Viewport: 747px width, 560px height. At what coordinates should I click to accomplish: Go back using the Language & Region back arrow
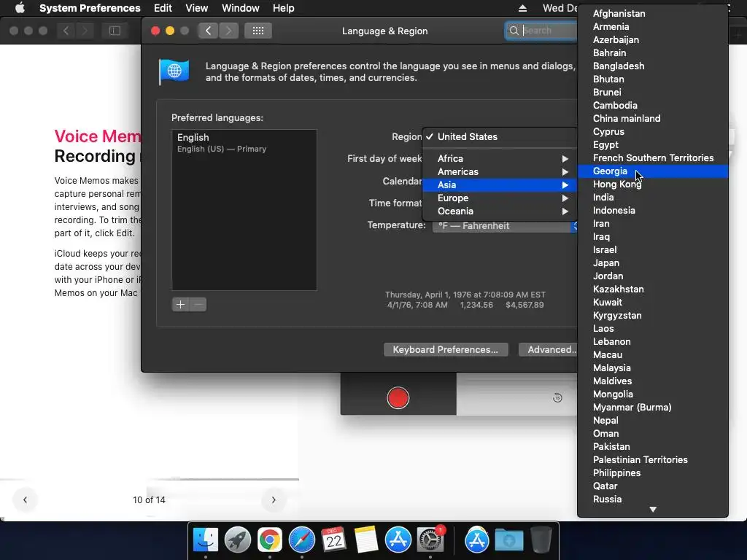click(x=208, y=31)
